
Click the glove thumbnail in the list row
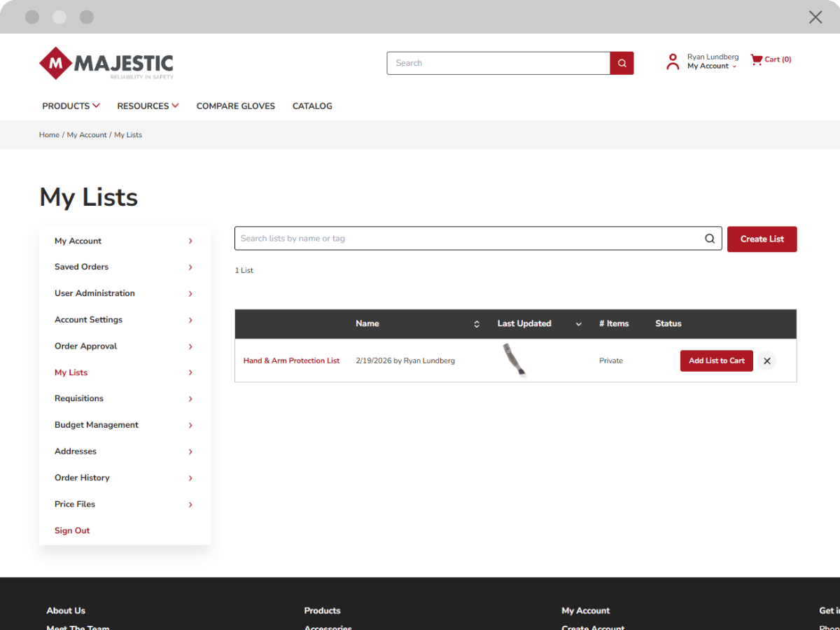[x=515, y=358]
